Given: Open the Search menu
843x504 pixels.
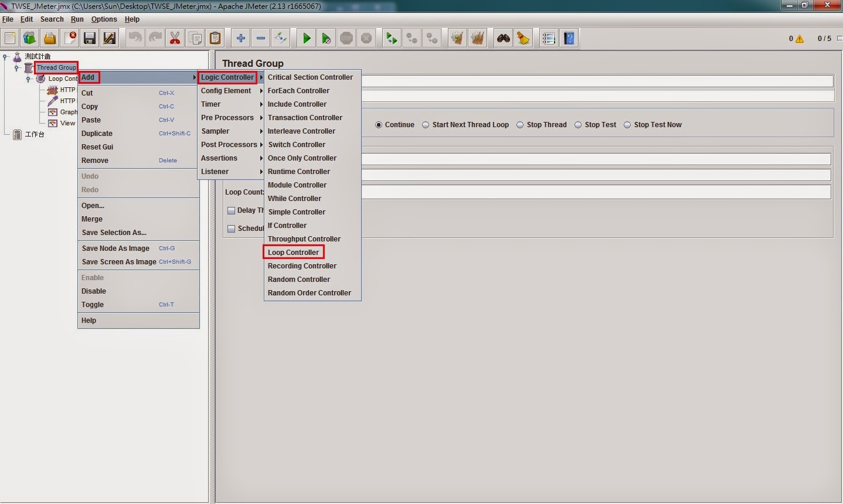Looking at the screenshot, I should 52,19.
